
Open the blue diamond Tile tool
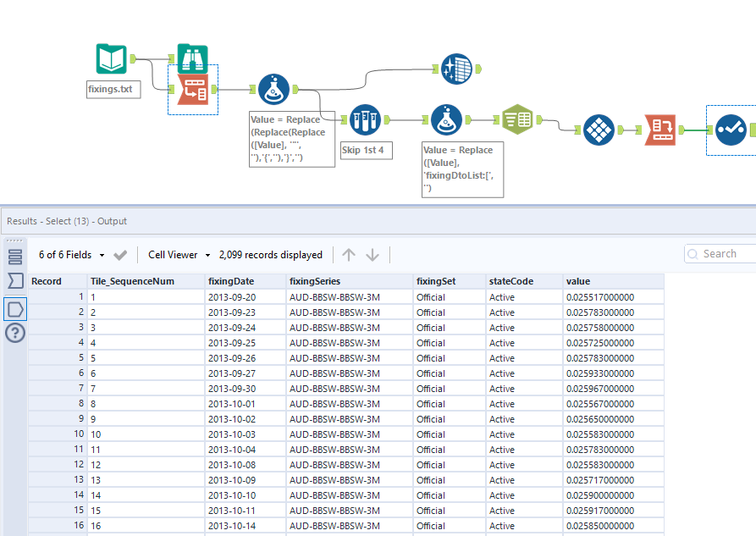(598, 130)
